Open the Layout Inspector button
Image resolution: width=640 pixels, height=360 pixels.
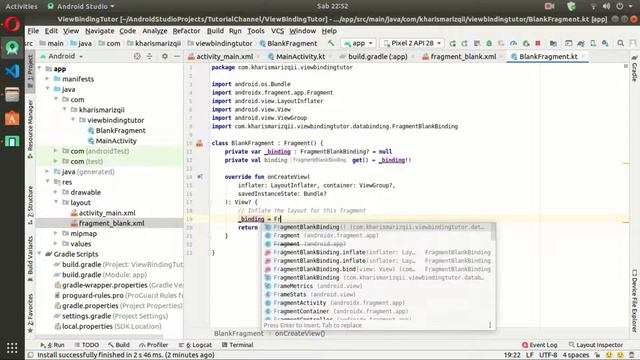click(x=596, y=345)
